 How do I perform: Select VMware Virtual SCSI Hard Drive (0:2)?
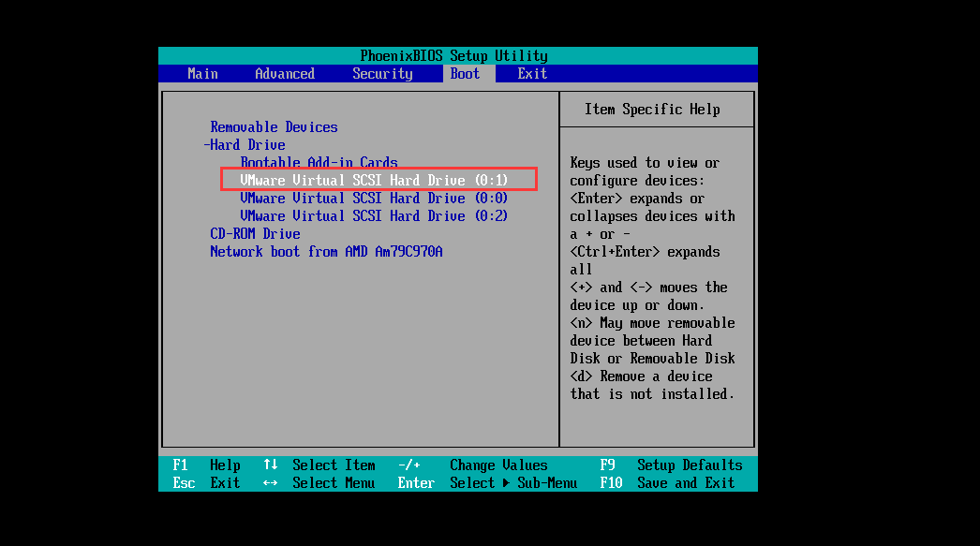coord(374,215)
